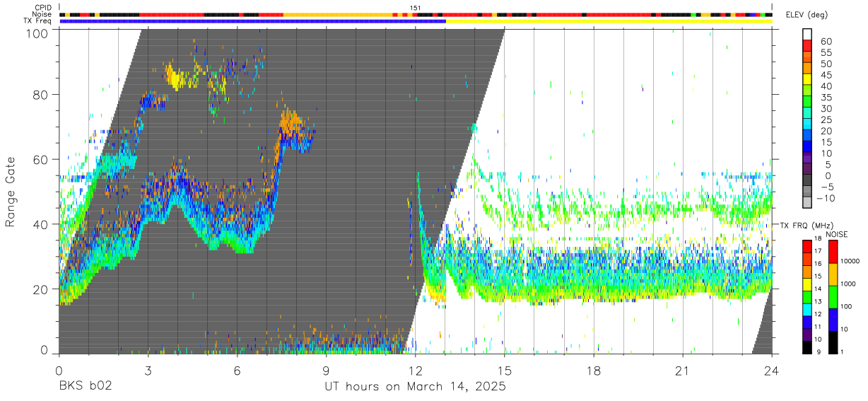This screenshot has width=868, height=401.
Task: Click the '40' range gate tick label
Action: pos(41,224)
